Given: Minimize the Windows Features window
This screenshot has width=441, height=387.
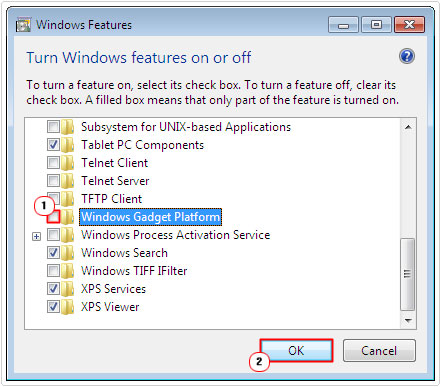Looking at the screenshot, I should tap(343, 25).
